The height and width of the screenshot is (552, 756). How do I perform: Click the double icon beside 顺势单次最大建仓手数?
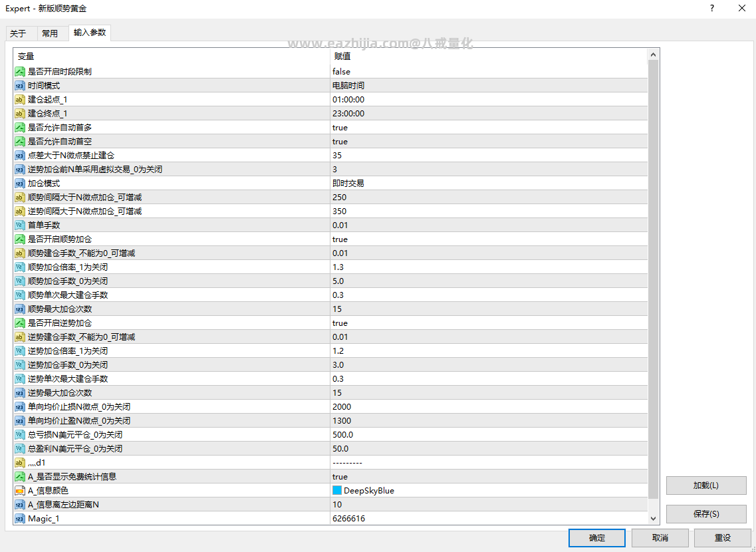pos(20,295)
